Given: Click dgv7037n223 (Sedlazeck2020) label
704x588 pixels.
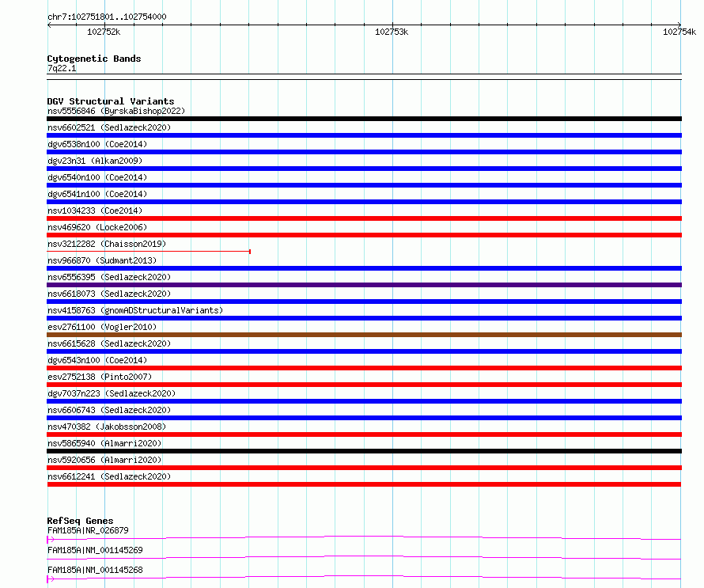Looking at the screenshot, I should (x=112, y=393).
